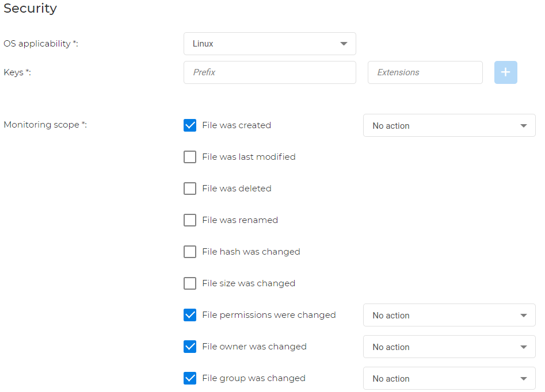
Task: Click the Monitoring scope label
Action: point(45,125)
